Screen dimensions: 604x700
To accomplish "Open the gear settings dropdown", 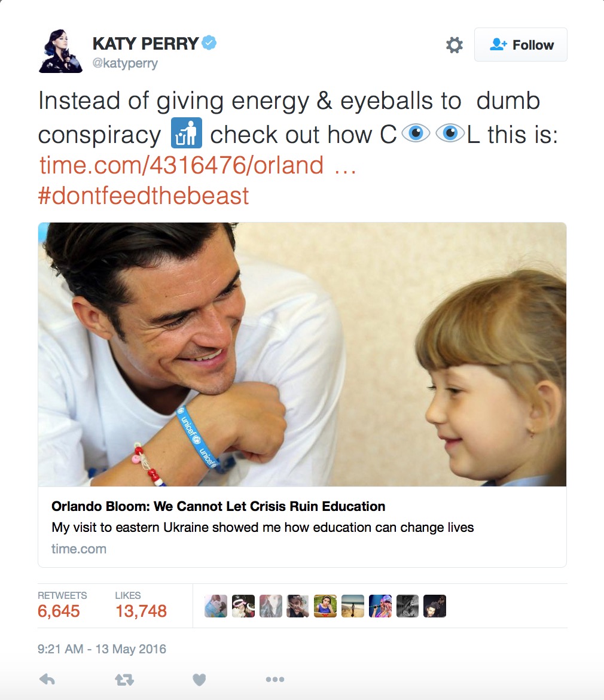I will (454, 45).
